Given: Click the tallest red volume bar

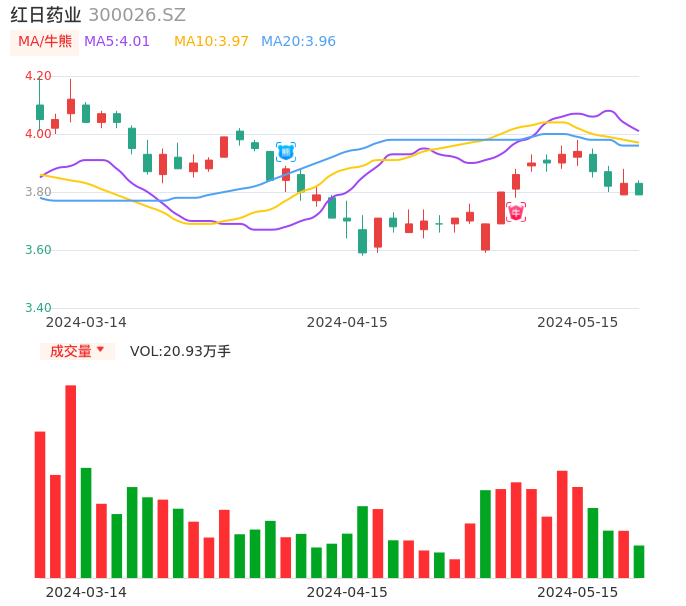Looking at the screenshot, I should [71, 481].
